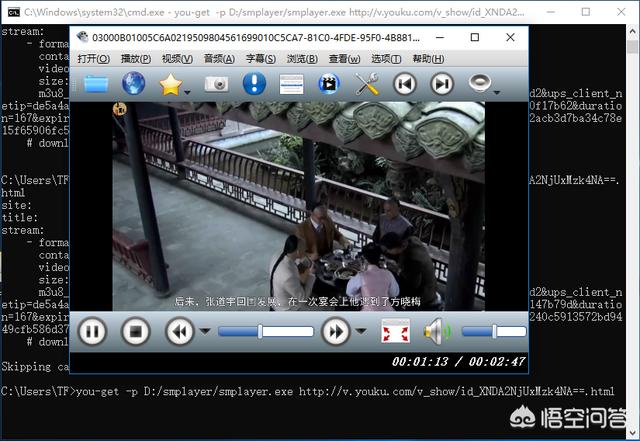Open the 播放(P) menu
The image size is (640, 441).
point(136,59)
